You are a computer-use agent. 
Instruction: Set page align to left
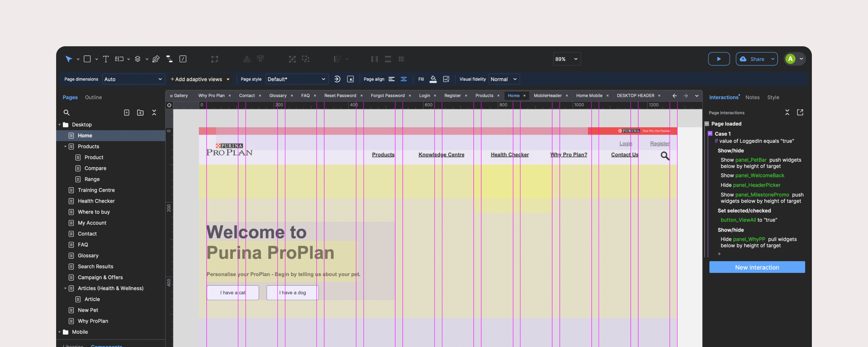tap(391, 79)
